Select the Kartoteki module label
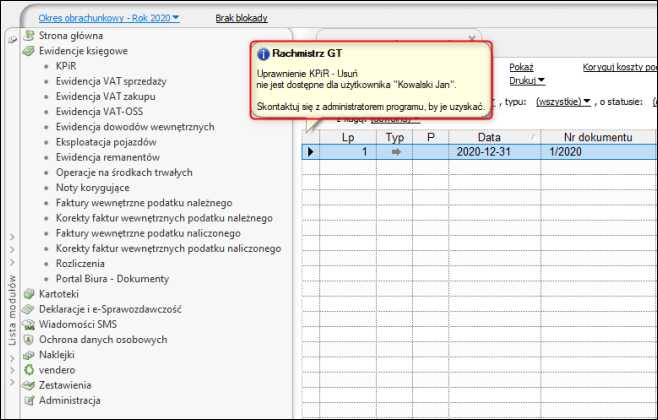 pos(59,294)
